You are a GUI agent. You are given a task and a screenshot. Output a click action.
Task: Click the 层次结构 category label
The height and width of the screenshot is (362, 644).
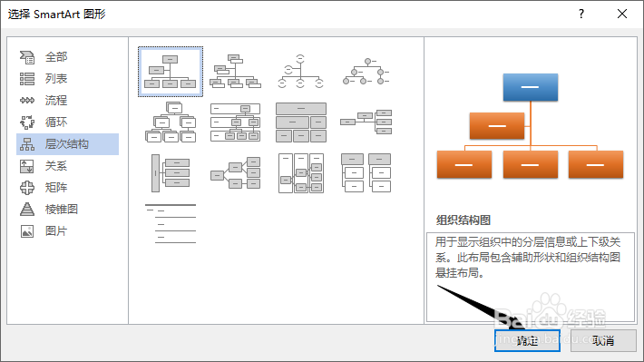66,144
